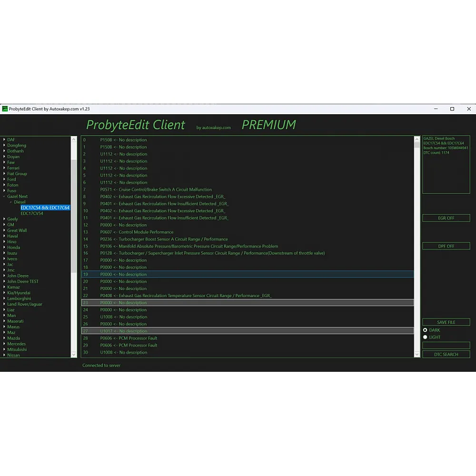Expand the Mercedes brand node
Viewport: 476px width, 476px height.
[x=4, y=344]
